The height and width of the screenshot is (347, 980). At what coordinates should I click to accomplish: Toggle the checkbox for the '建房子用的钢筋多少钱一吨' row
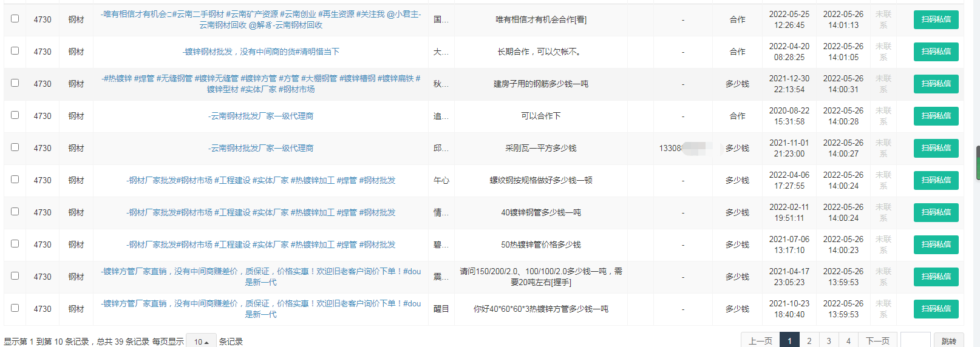point(15,83)
